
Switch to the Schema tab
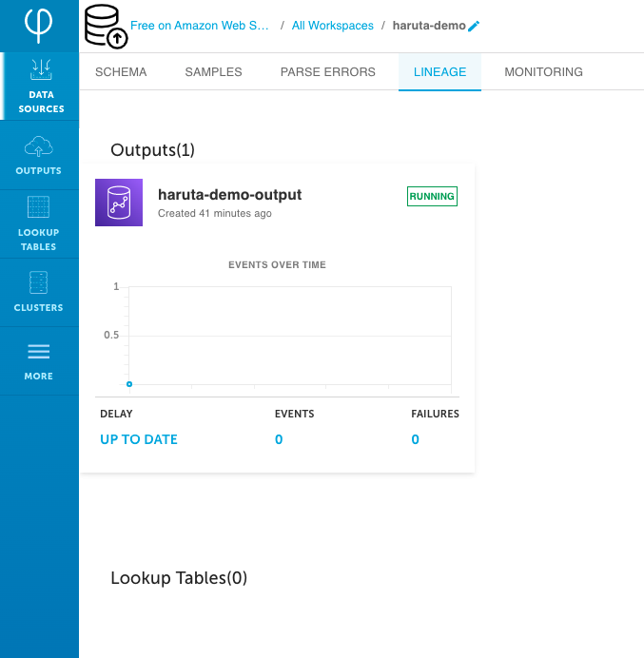121,71
